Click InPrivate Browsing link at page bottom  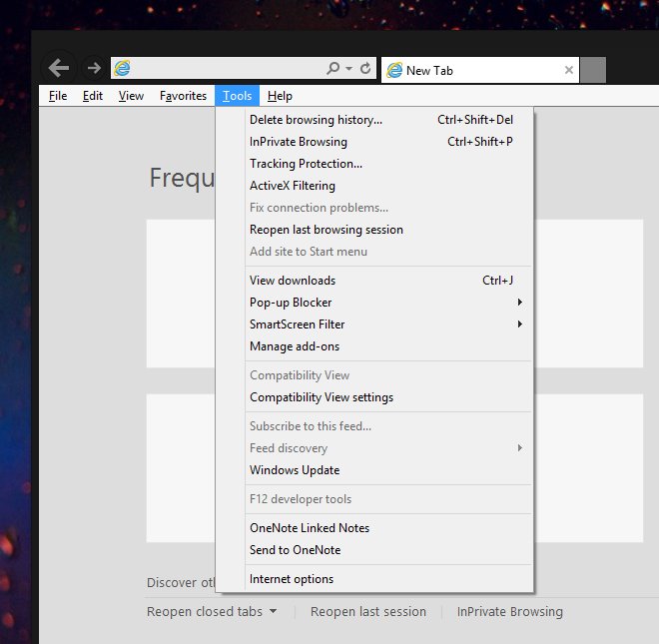coord(509,611)
